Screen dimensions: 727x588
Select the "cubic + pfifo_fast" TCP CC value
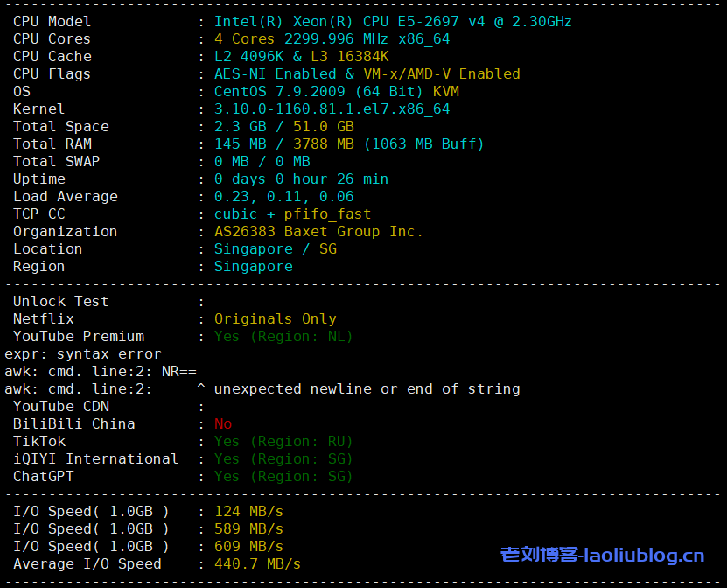pos(292,213)
